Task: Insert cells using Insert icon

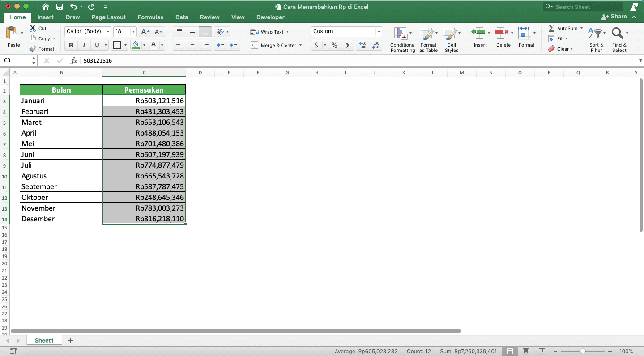Action: [478, 32]
